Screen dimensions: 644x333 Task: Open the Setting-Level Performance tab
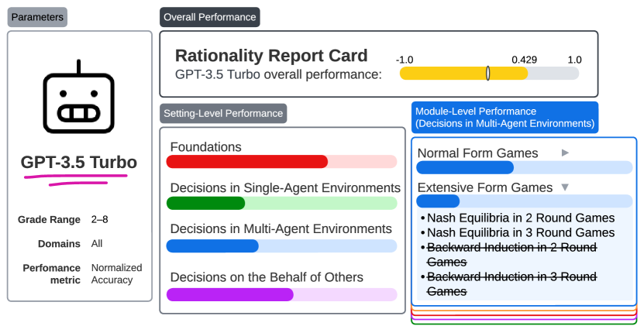click(223, 113)
